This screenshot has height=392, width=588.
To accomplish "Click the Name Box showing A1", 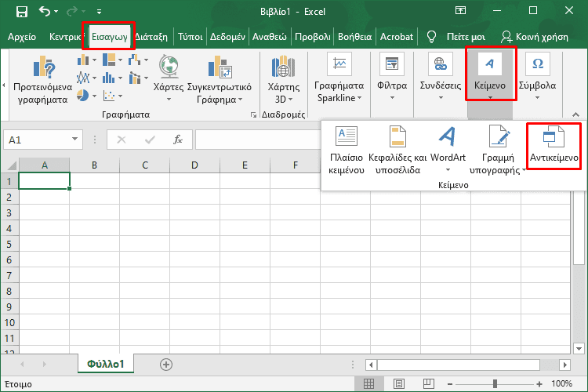I will tap(37, 140).
